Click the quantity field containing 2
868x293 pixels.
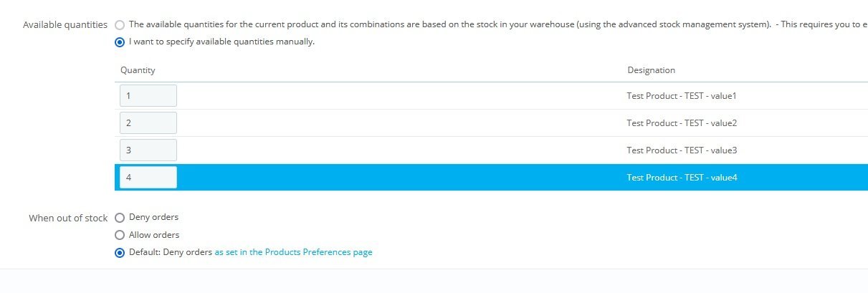pos(148,123)
